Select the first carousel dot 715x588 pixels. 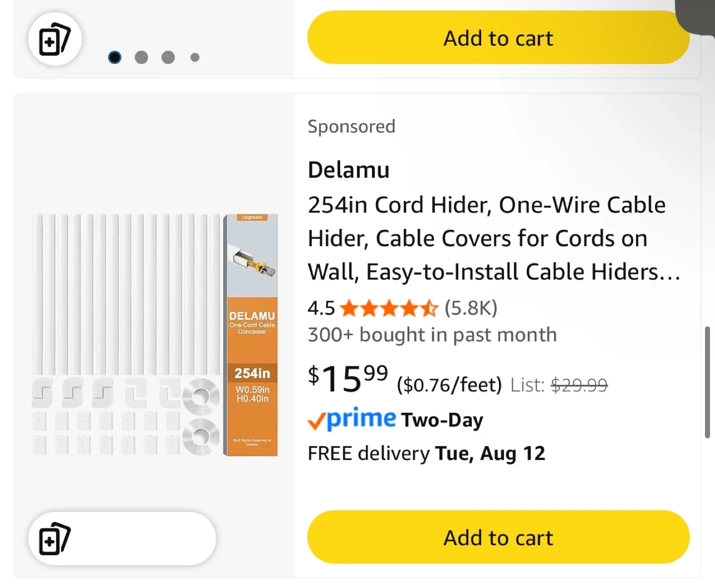(115, 57)
